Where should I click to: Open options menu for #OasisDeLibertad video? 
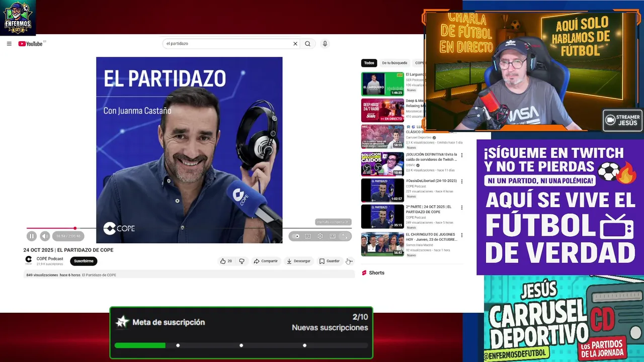(462, 182)
